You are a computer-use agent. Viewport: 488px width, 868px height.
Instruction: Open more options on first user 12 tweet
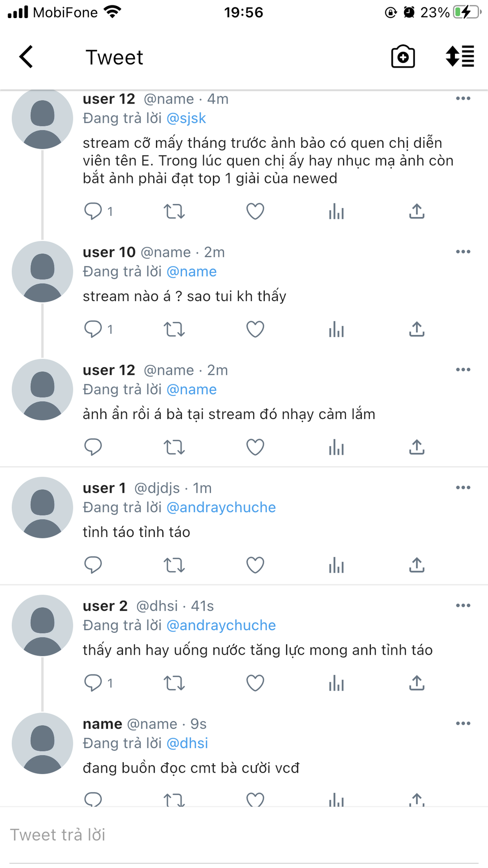(463, 99)
